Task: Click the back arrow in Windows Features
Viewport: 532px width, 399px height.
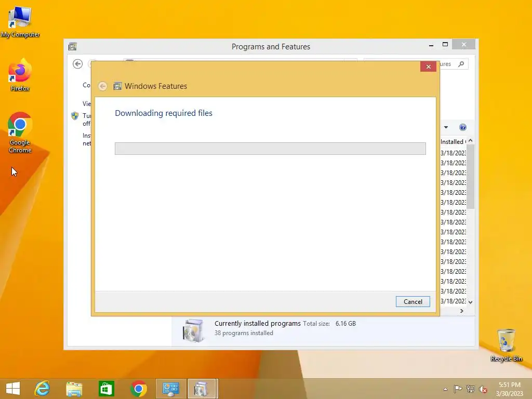Action: point(102,86)
